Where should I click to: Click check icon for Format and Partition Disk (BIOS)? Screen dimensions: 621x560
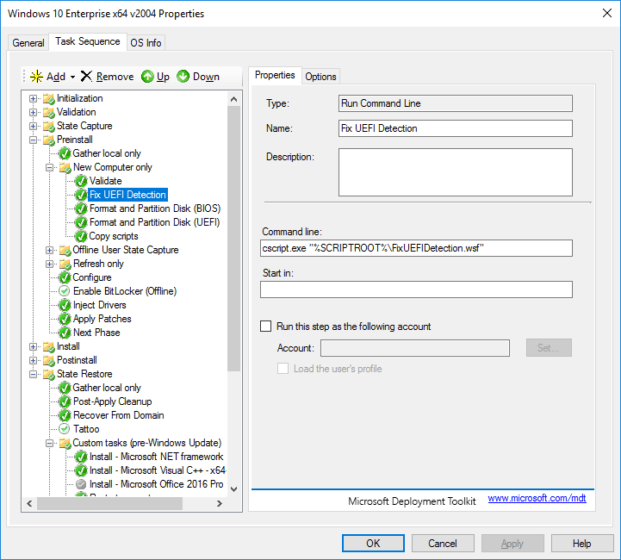[x=81, y=209]
